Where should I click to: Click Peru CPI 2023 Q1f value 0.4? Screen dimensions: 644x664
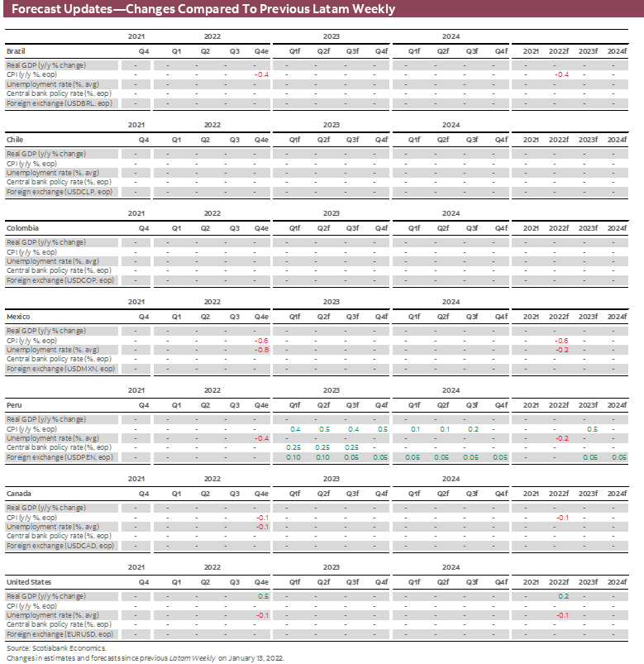click(295, 429)
